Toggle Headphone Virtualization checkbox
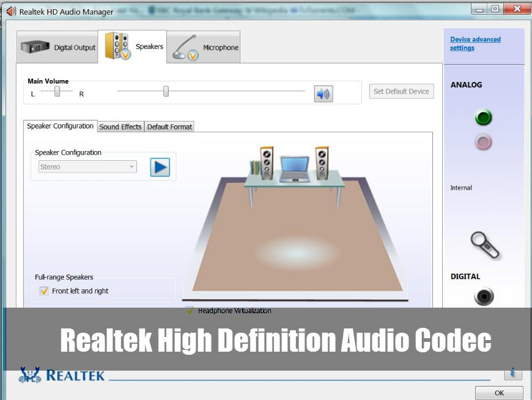 click(190, 310)
